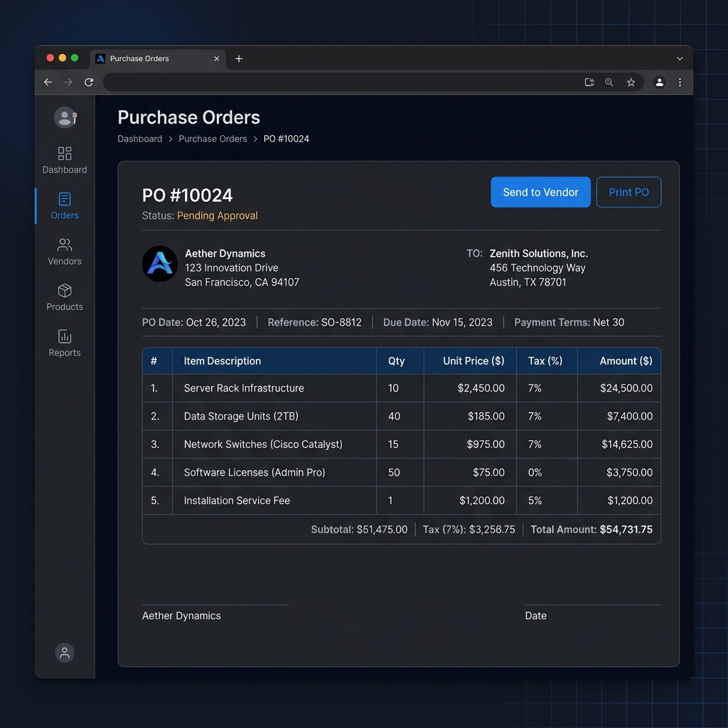Viewport: 728px width, 728px height.
Task: Expand the tab search chevron
Action: [x=679, y=58]
